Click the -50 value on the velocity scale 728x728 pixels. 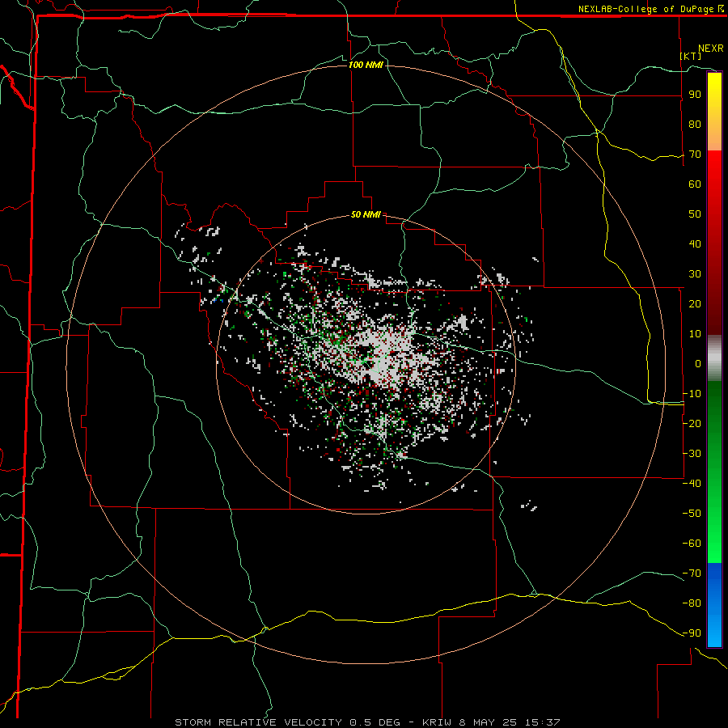(692, 514)
